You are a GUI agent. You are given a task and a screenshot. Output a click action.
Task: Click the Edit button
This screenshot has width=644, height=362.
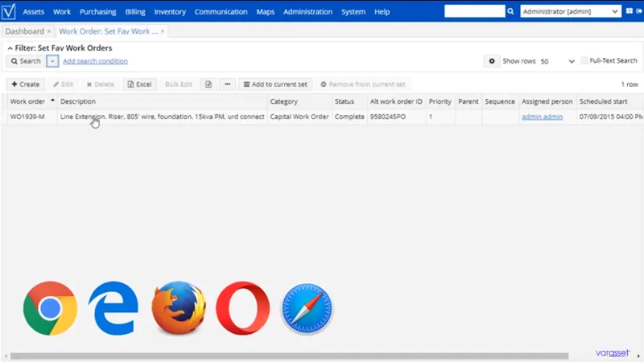[64, 84]
